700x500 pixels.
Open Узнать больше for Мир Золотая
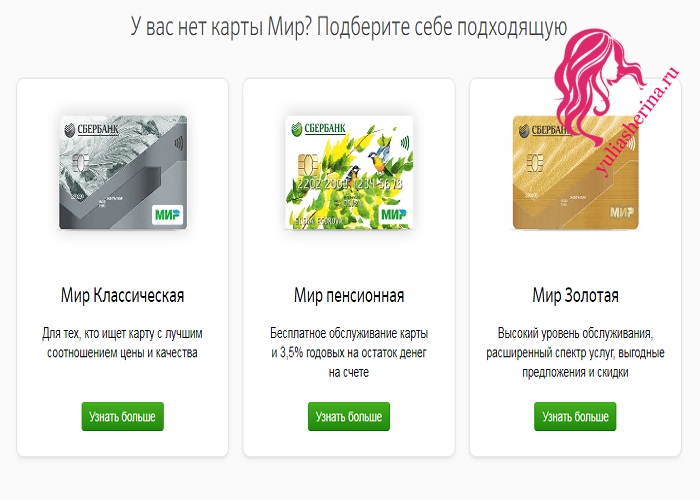[575, 417]
